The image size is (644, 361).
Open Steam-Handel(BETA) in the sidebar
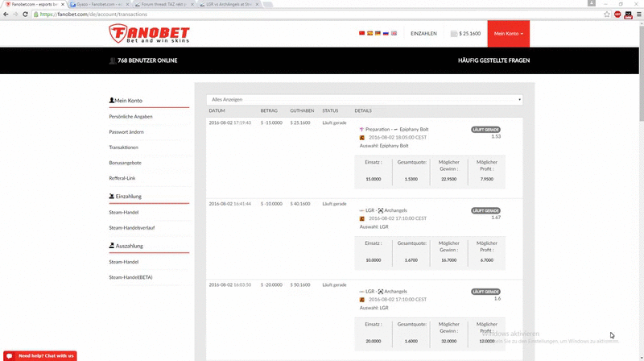click(130, 277)
